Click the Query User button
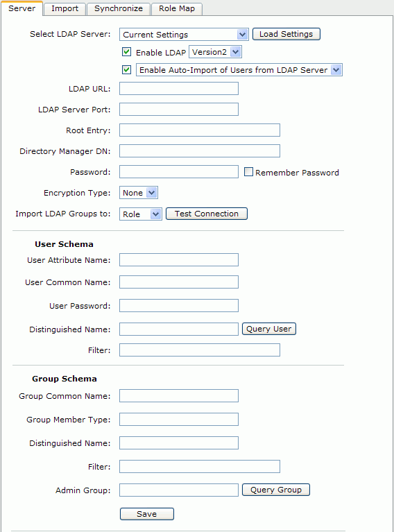This screenshot has height=532, width=394. point(268,329)
